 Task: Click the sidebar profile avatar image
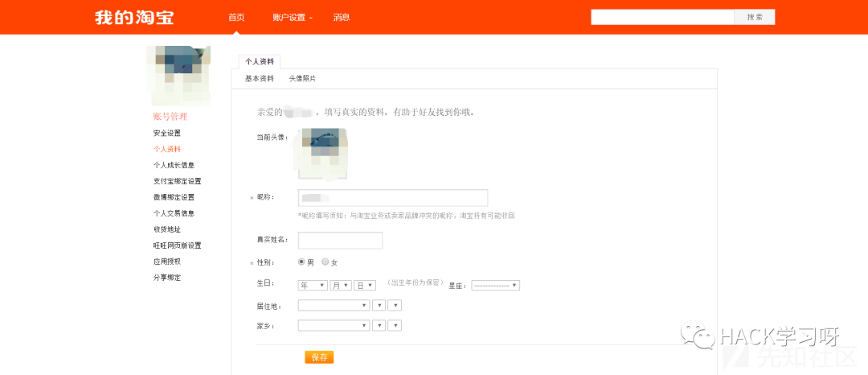pyautogui.click(x=178, y=76)
